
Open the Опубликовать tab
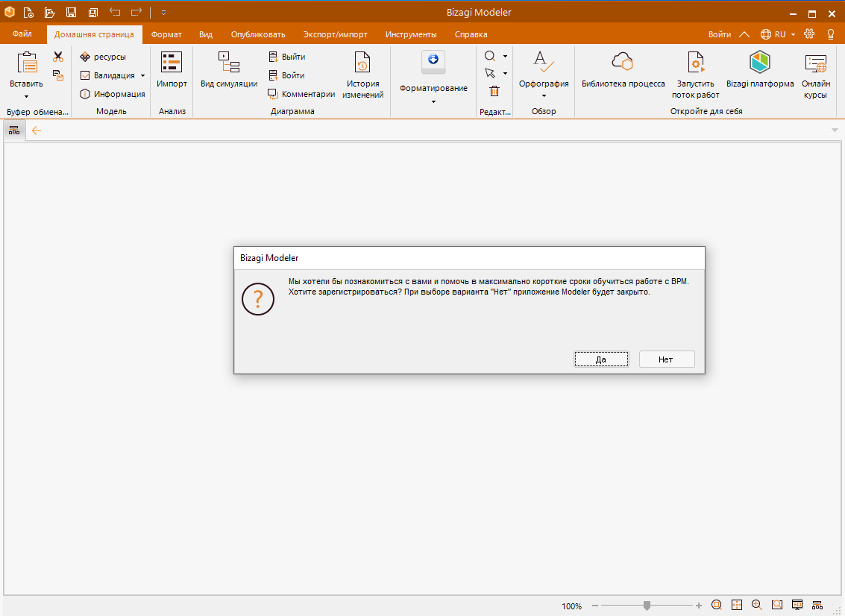click(x=257, y=34)
